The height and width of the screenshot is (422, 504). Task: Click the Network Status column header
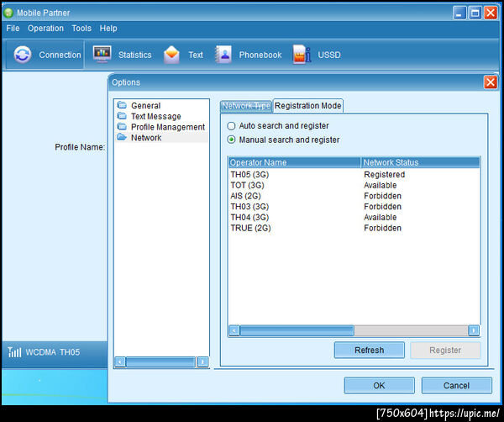point(421,162)
